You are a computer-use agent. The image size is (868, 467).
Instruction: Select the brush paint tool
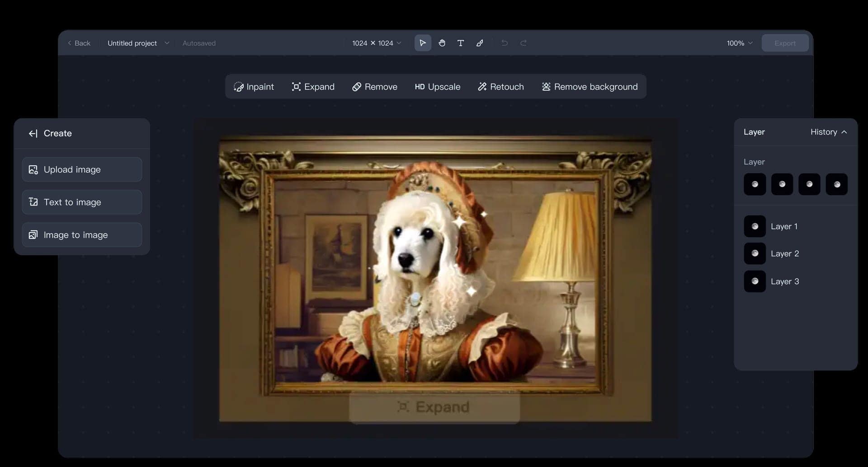coord(480,43)
